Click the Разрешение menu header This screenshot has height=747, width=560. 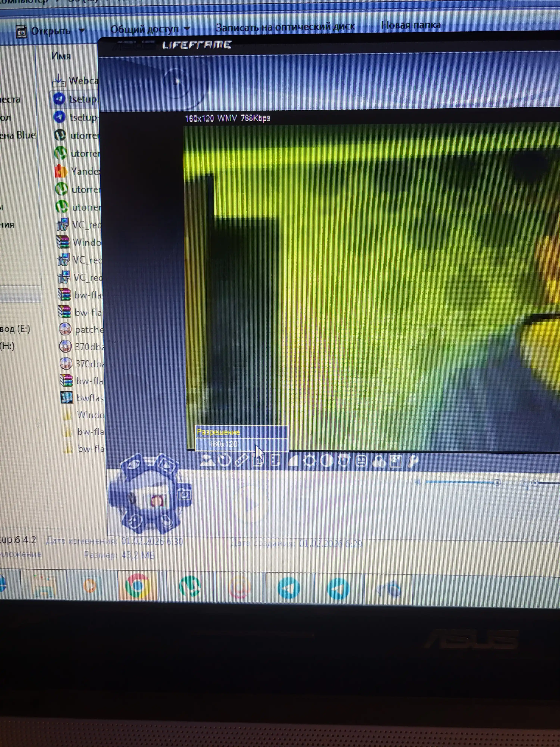point(241,432)
